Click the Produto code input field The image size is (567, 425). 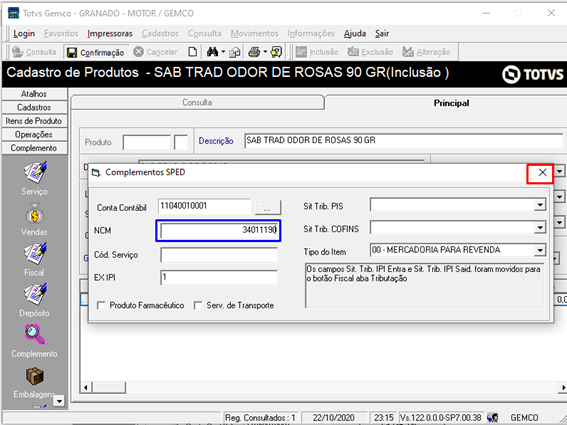pyautogui.click(x=147, y=142)
